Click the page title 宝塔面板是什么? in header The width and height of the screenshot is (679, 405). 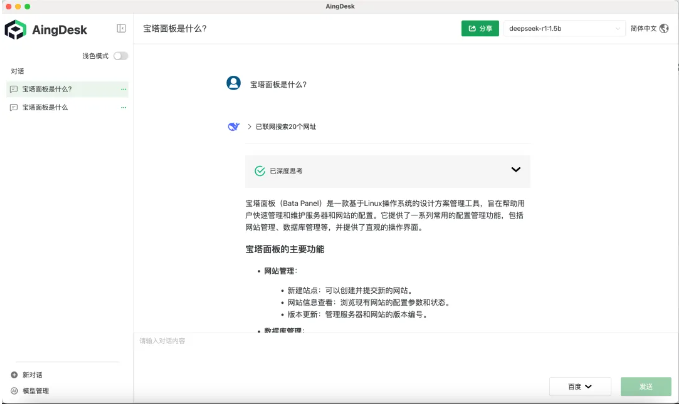(175, 29)
